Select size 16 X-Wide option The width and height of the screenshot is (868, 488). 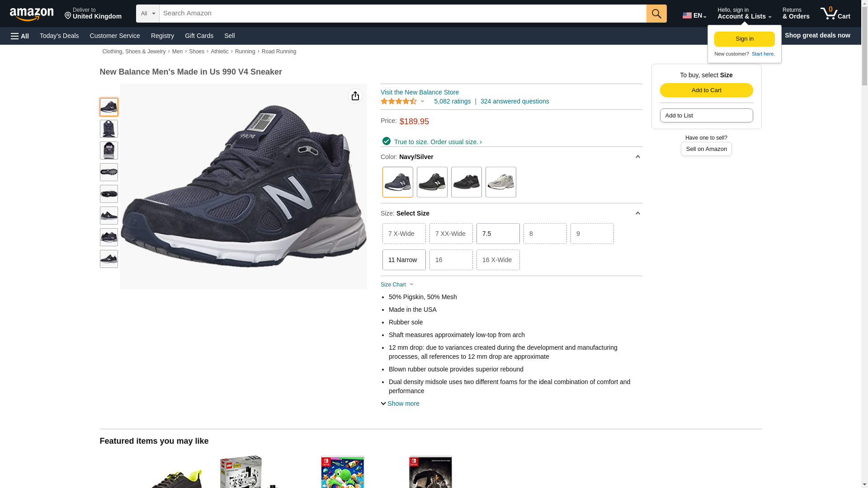tap(498, 260)
